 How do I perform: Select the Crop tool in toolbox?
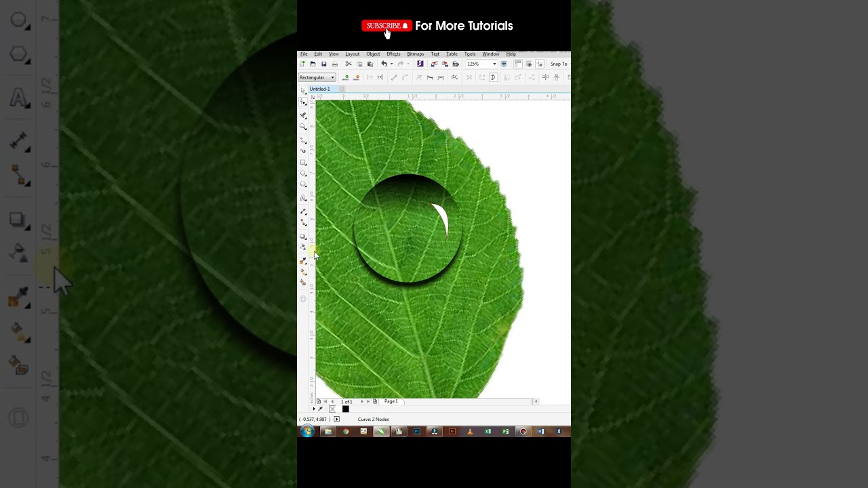pyautogui.click(x=303, y=115)
